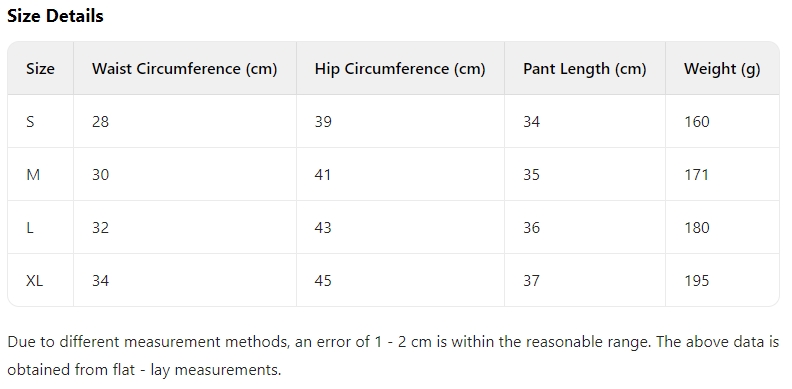The image size is (792, 389).
Task: Select the Size column header
Action: point(40,69)
